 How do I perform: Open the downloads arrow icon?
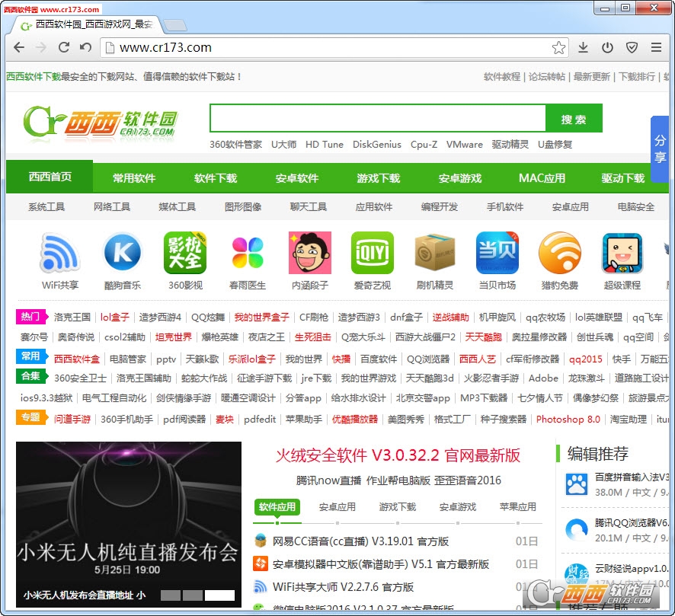point(584,47)
